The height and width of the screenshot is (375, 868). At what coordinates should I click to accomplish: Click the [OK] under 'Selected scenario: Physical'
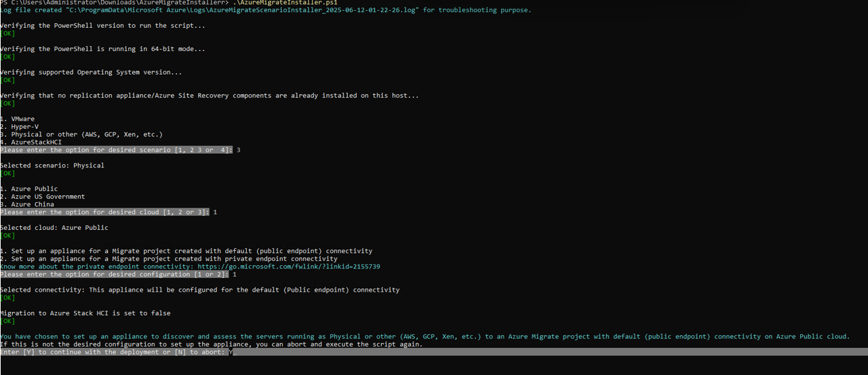click(7, 174)
